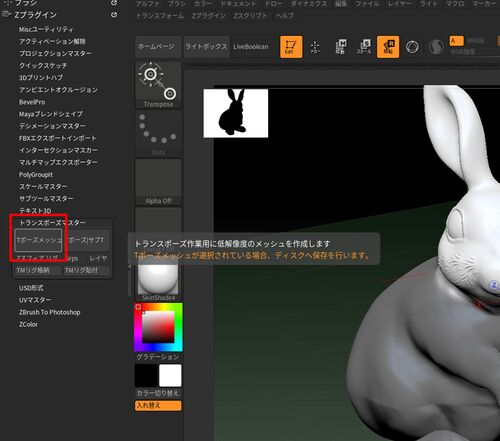Expand the Mayaブレンドシェイプ section
This screenshot has height=441, width=500.
coord(51,114)
